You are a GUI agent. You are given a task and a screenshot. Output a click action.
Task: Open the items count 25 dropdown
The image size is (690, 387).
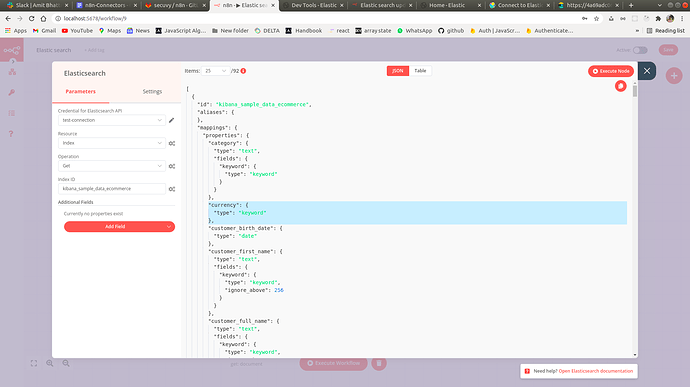[x=215, y=71]
